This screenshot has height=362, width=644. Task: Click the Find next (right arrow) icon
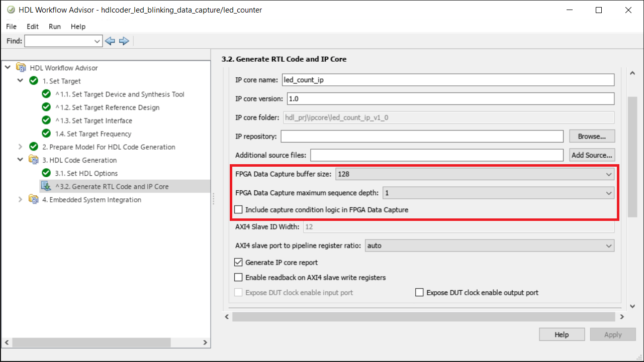124,41
